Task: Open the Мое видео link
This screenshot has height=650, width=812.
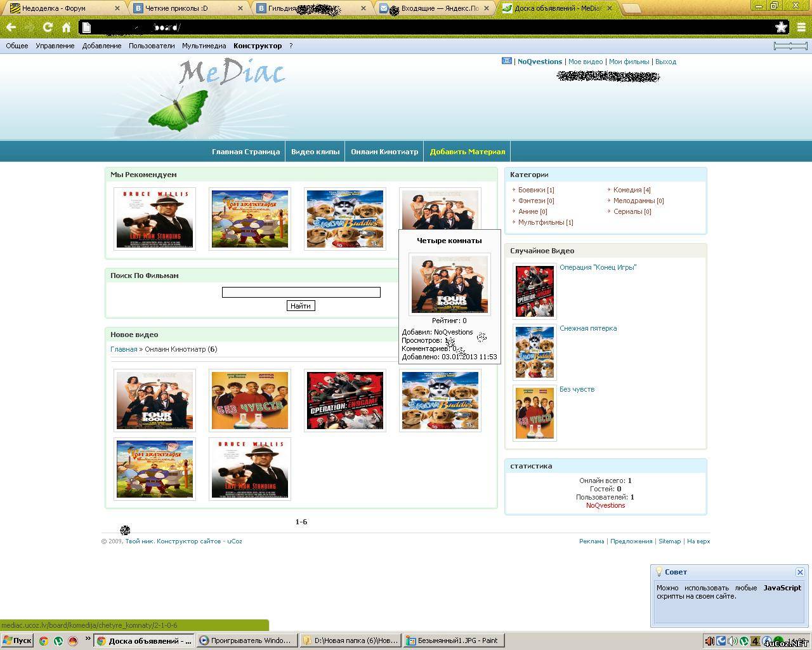Action: [x=586, y=62]
